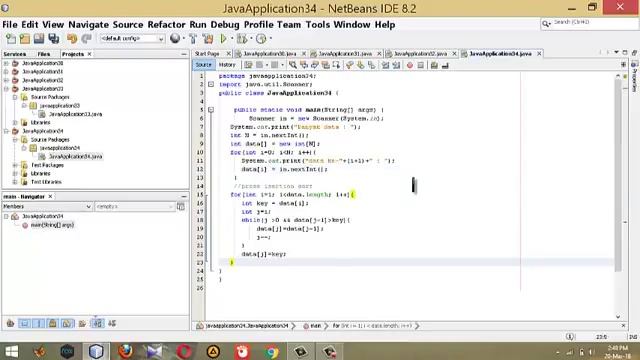Click the Debug Project toolbar icon

coord(242,39)
